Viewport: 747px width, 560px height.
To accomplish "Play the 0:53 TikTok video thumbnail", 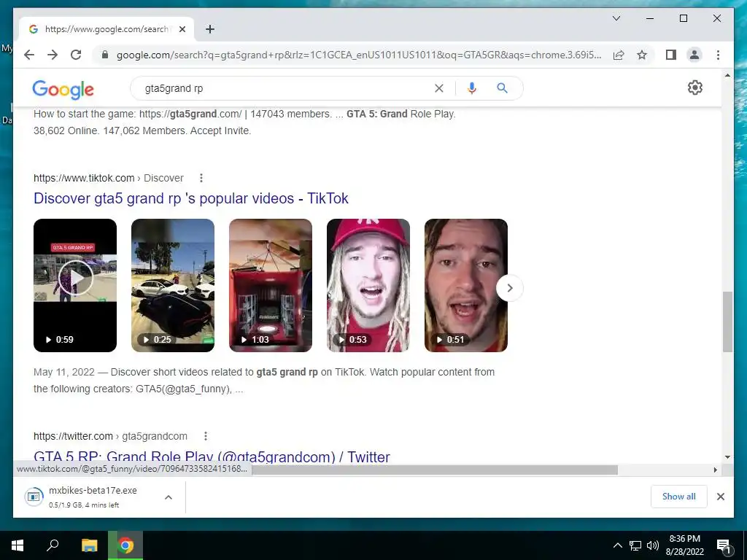I will pyautogui.click(x=368, y=285).
